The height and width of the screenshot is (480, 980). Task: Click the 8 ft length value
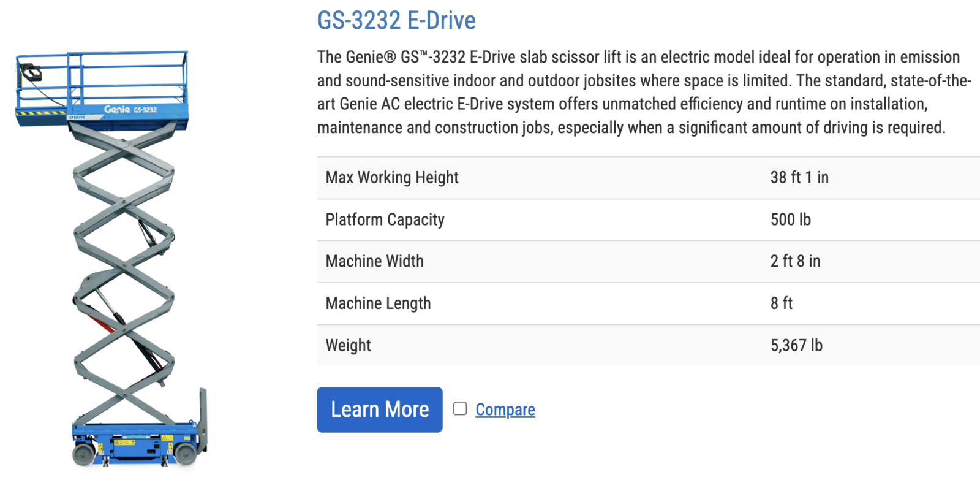[781, 303]
